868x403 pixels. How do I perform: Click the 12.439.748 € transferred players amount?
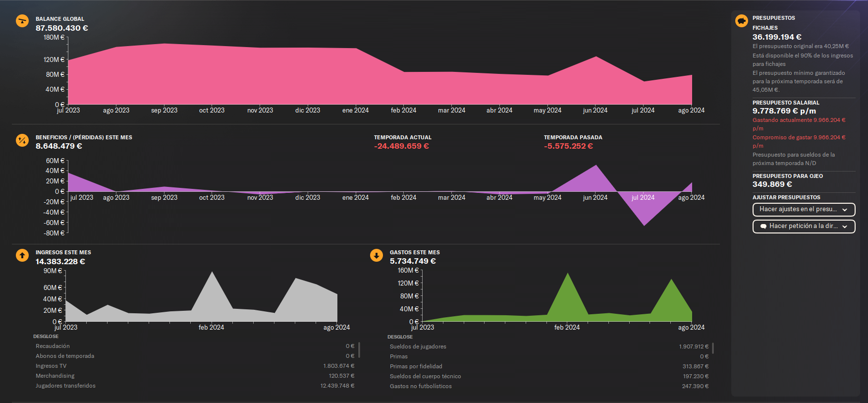(x=337, y=386)
